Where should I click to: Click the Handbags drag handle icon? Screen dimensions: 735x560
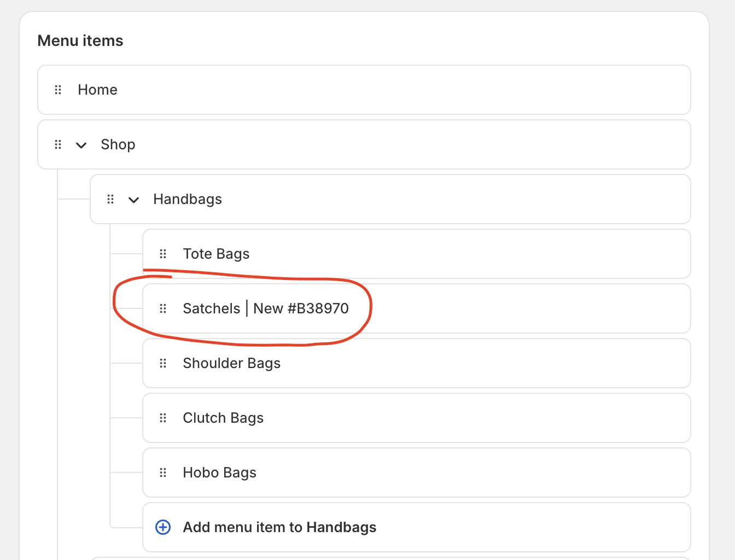(x=110, y=199)
